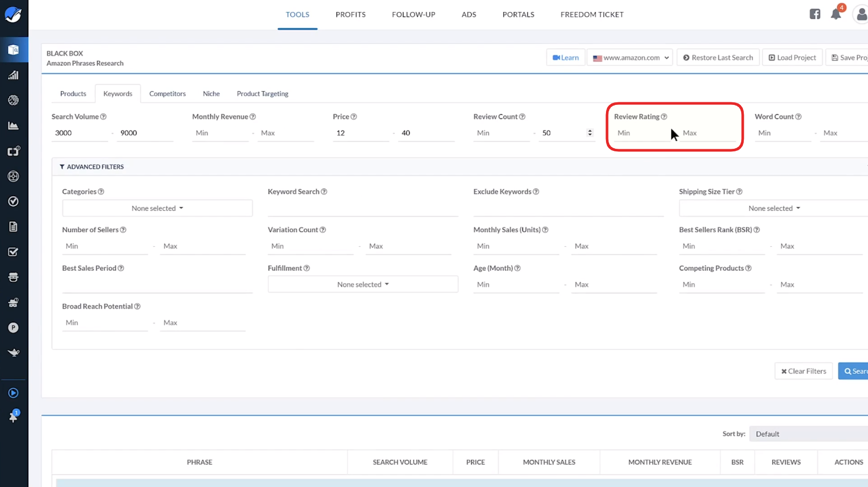The image size is (868, 487).
Task: Click the Clear Filters button
Action: pos(804,371)
